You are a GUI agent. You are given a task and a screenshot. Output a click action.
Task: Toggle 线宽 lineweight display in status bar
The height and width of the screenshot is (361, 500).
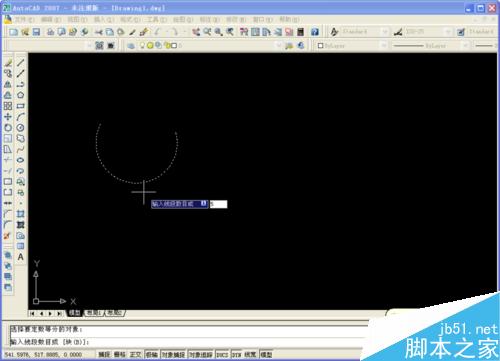point(250,355)
